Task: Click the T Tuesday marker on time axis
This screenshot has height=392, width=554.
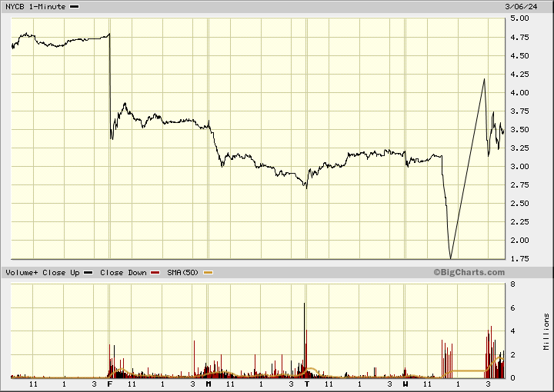Action: coord(307,384)
